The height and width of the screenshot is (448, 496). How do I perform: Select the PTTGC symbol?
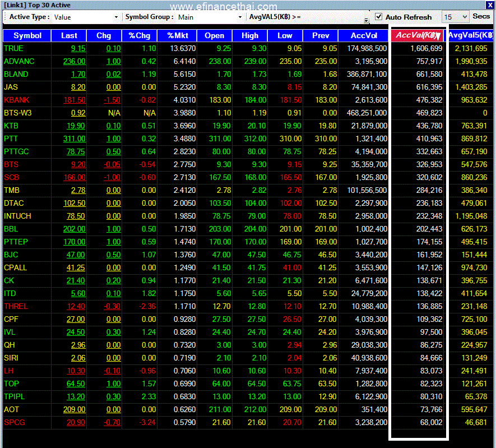(x=16, y=151)
